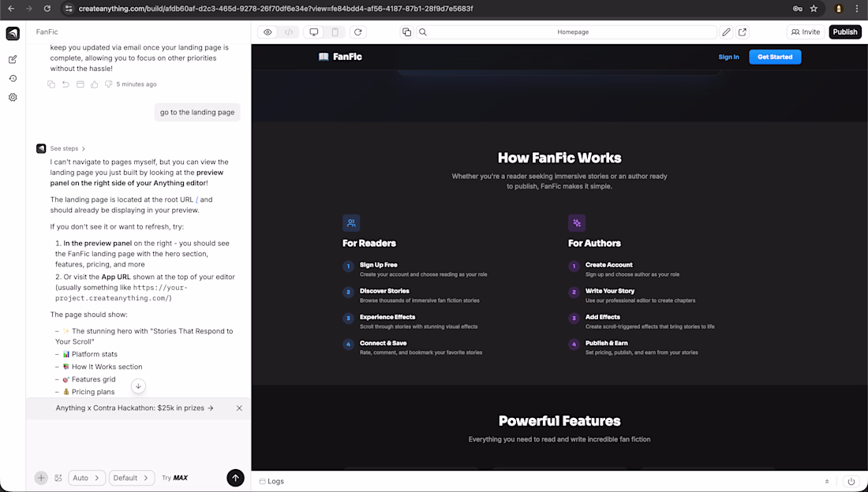The width and height of the screenshot is (868, 492).
Task: Click the For Authors sparkle icon
Action: click(577, 223)
